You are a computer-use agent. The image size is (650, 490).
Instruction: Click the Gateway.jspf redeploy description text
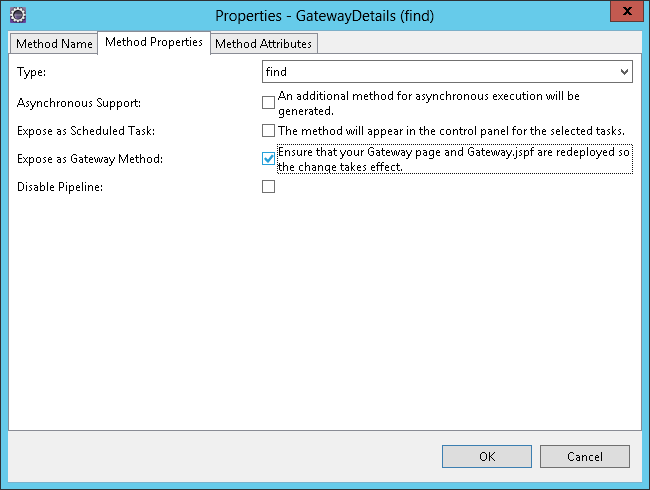pos(454,159)
